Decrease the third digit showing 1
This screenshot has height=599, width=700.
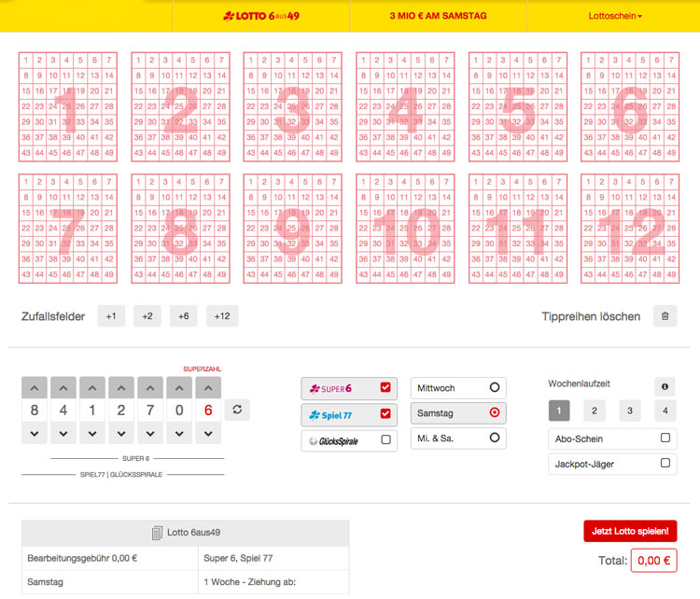click(x=92, y=433)
